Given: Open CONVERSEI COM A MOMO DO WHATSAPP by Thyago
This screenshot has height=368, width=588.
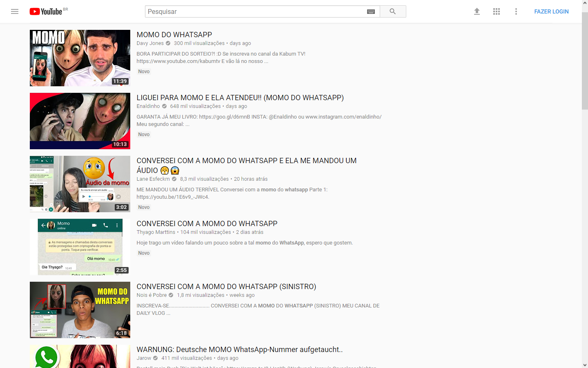Looking at the screenshot, I should click(207, 224).
